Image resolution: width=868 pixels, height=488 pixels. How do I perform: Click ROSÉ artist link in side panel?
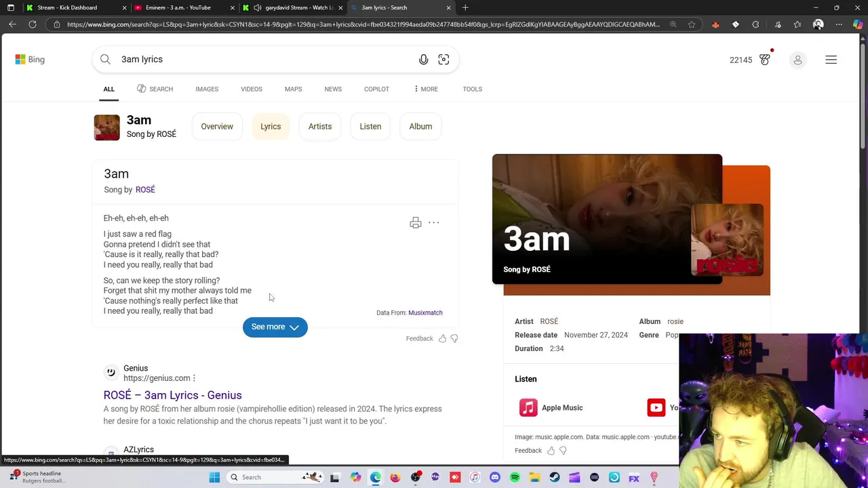[x=549, y=321]
